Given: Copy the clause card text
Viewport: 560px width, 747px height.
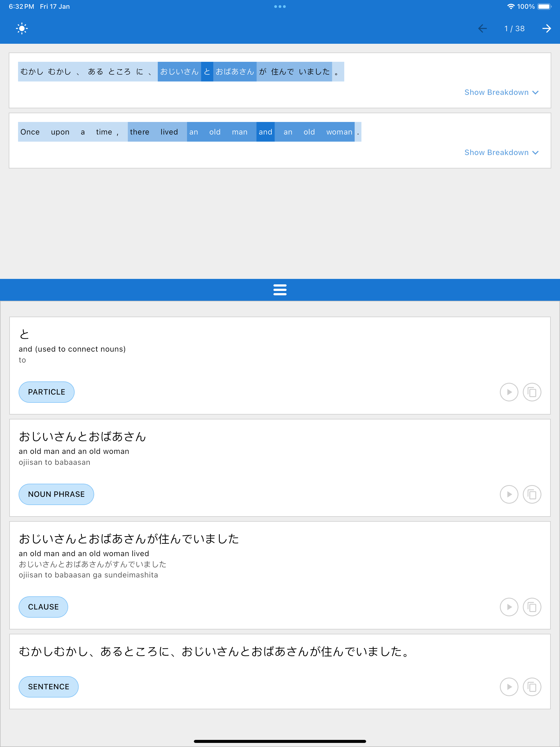Looking at the screenshot, I should tap(532, 607).
